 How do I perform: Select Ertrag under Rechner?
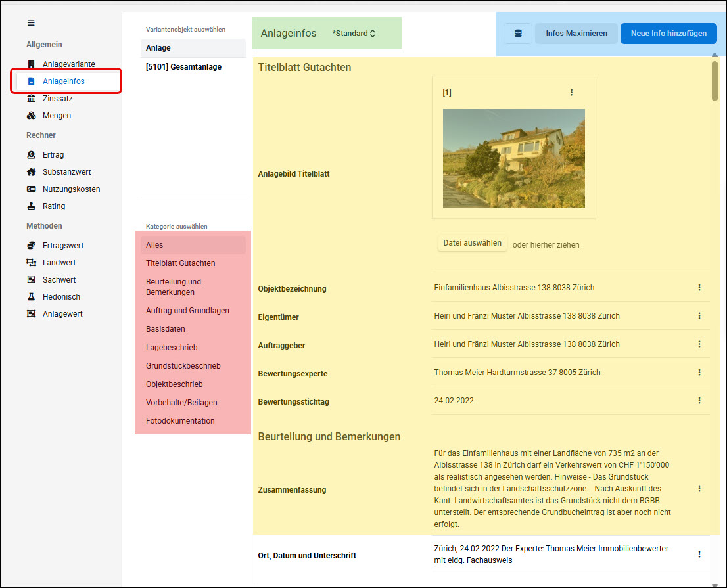tap(53, 155)
